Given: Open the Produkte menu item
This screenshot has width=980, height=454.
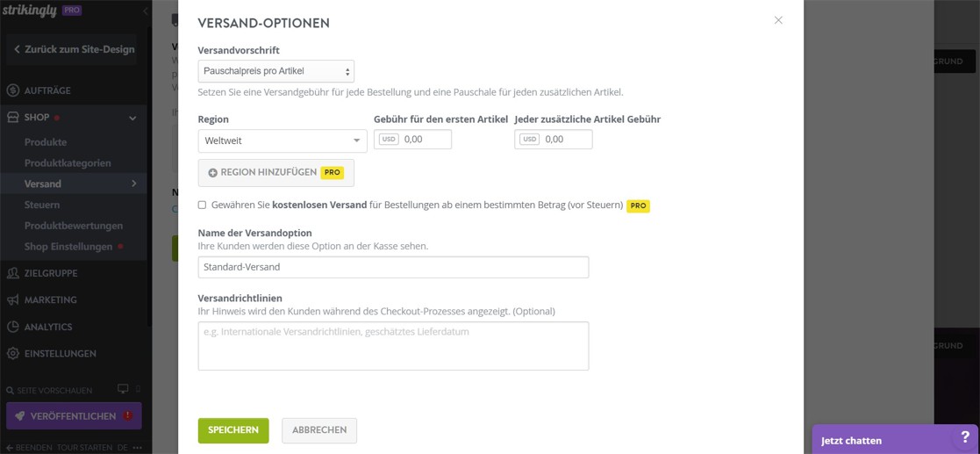Looking at the screenshot, I should pos(46,142).
